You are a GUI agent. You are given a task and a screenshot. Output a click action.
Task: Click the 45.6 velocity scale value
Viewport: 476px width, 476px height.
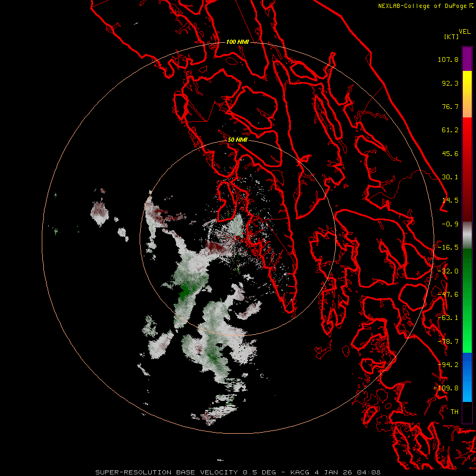pyautogui.click(x=450, y=153)
